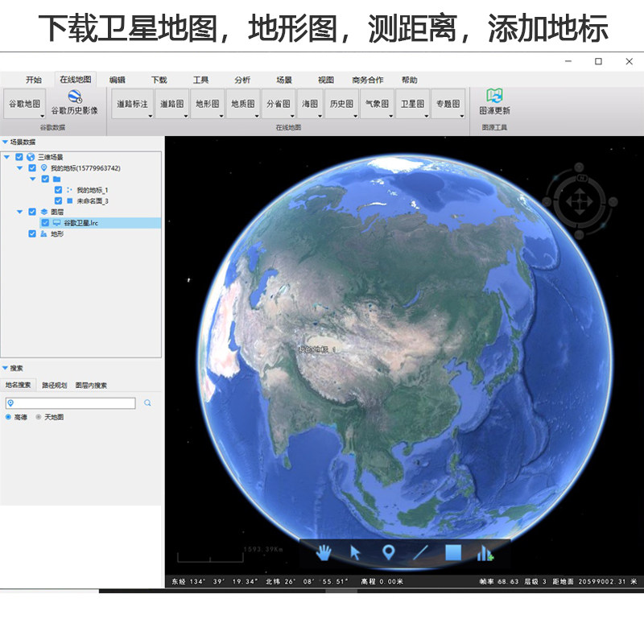Select the arrow pointer tool
This screenshot has width=644, height=644.
(x=355, y=552)
